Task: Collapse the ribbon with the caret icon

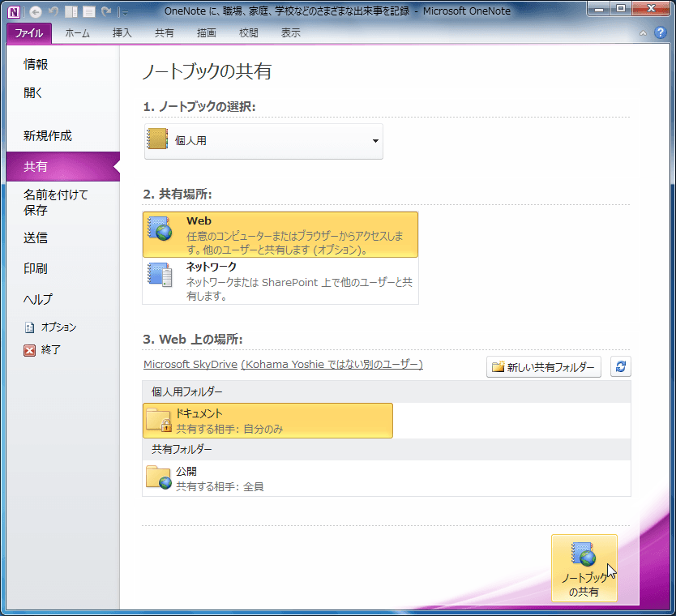Action: 643,33
